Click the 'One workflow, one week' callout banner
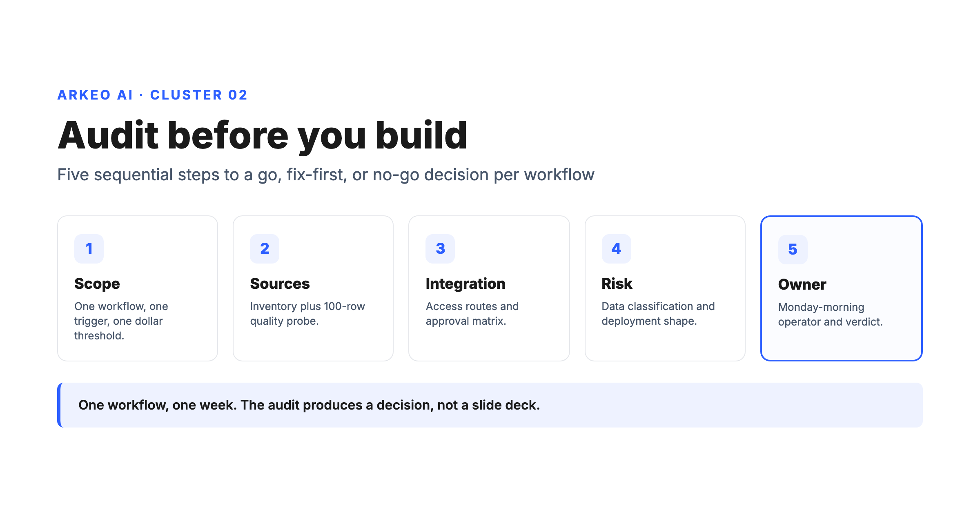 pos(490,405)
